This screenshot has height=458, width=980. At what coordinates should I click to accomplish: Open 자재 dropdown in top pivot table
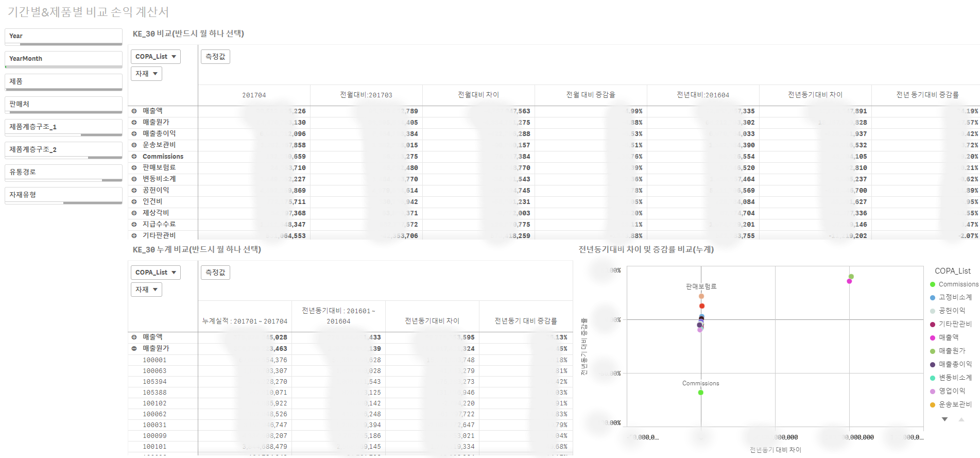(x=146, y=74)
